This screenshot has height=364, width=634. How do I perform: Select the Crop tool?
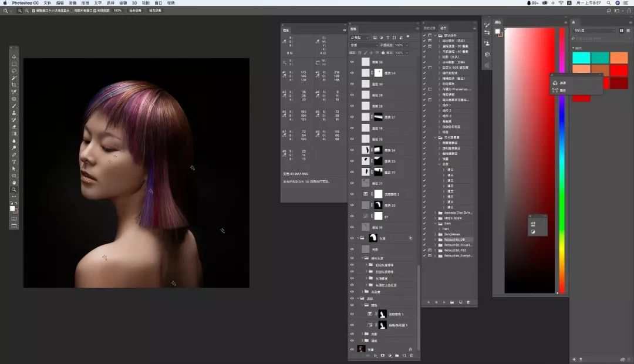[14, 85]
